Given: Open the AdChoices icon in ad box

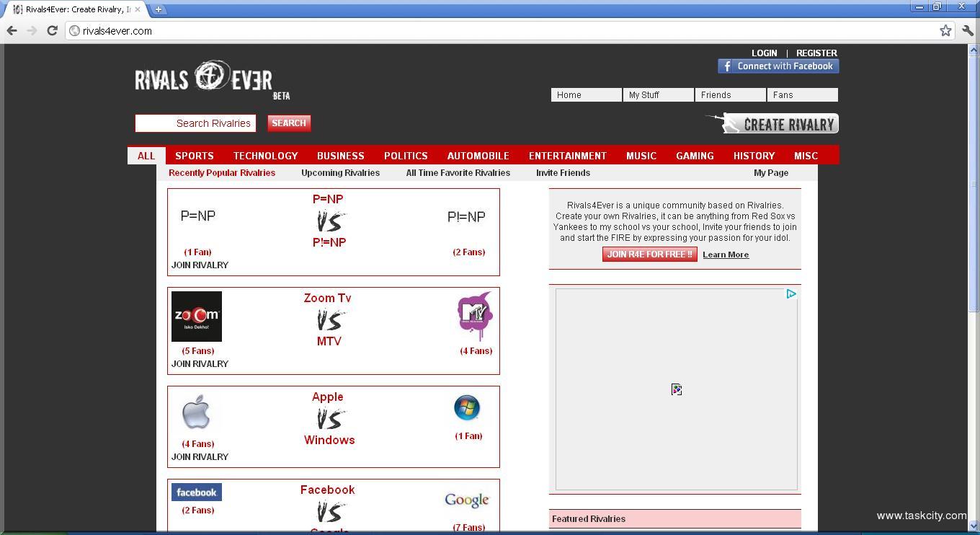Looking at the screenshot, I should coord(790,294).
